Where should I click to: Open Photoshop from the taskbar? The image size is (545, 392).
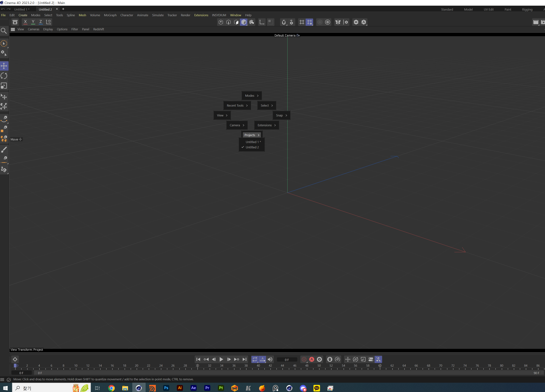coord(166,388)
